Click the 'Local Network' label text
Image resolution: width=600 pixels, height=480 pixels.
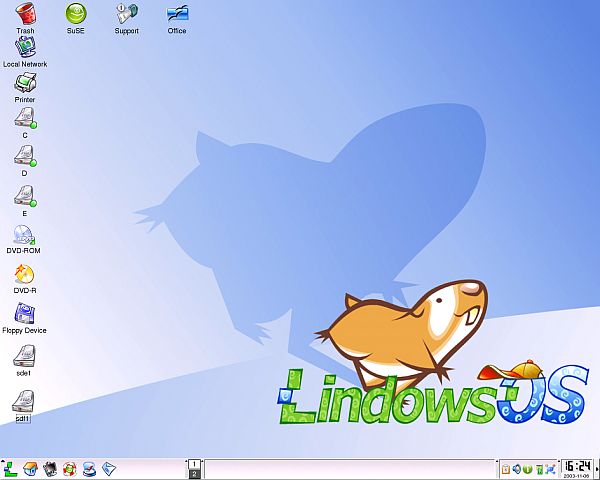pyautogui.click(x=25, y=64)
